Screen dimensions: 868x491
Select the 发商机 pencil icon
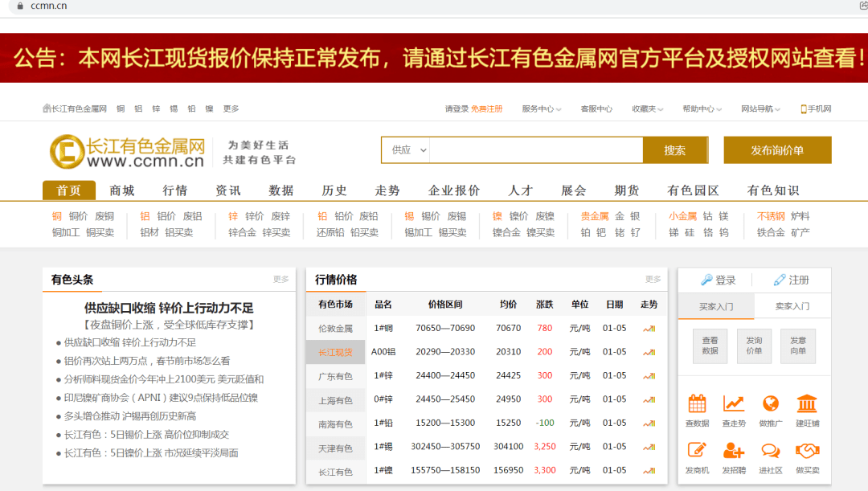coord(696,448)
